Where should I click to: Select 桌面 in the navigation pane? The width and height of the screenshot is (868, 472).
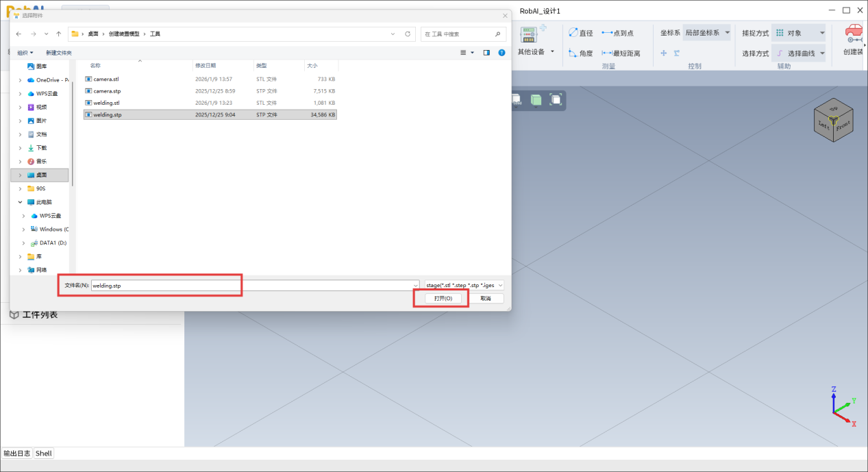tap(40, 175)
